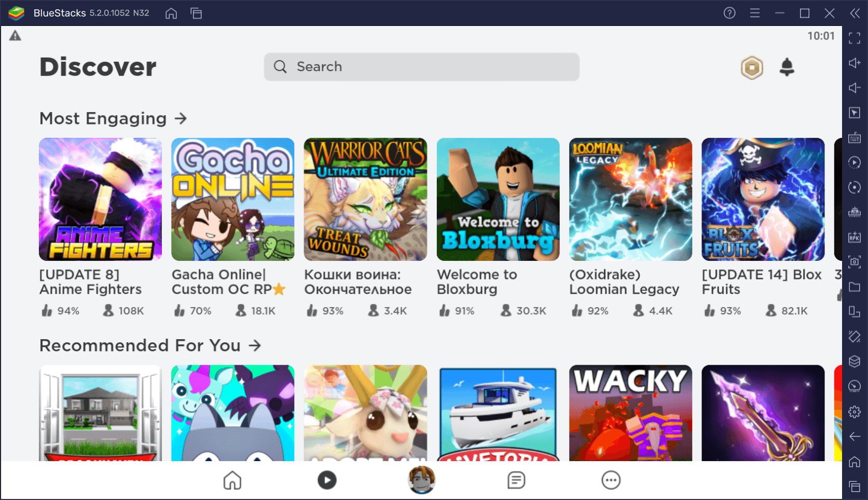
Task: Open the avatar icon in bottom navigation
Action: coord(421,480)
